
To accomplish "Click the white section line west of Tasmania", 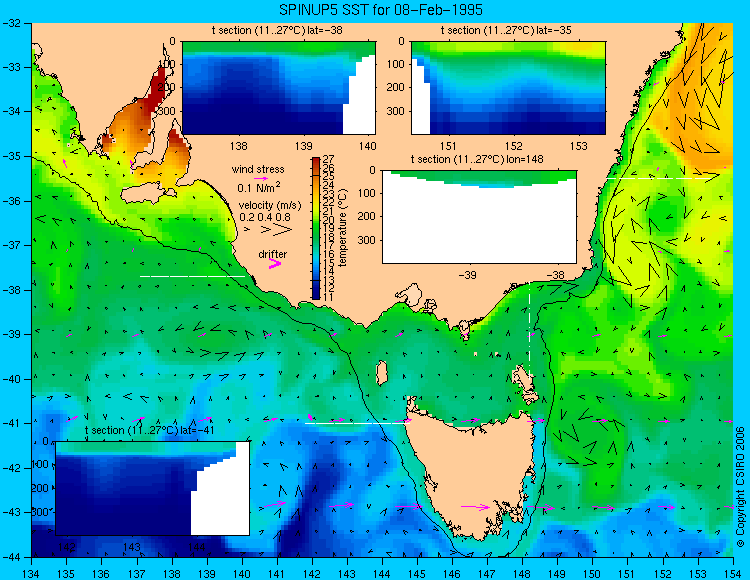I will [357, 423].
